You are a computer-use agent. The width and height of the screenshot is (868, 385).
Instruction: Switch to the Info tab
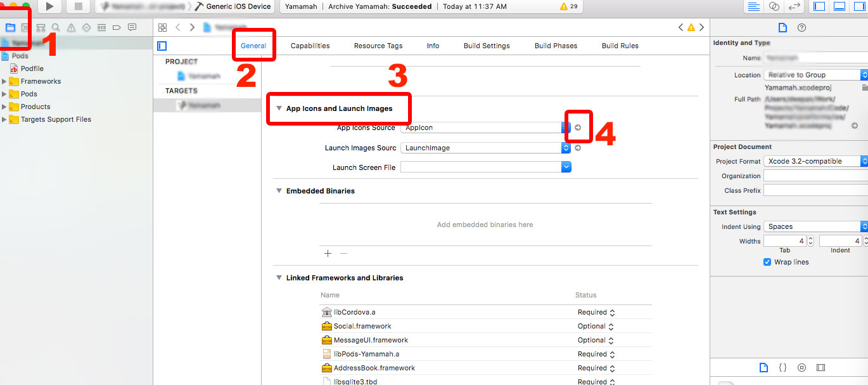coord(433,46)
